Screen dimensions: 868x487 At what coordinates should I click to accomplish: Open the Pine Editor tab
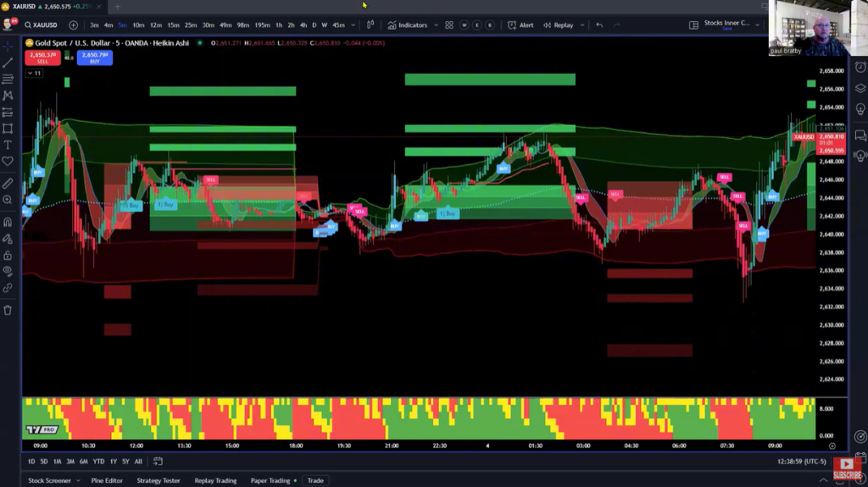(107, 480)
